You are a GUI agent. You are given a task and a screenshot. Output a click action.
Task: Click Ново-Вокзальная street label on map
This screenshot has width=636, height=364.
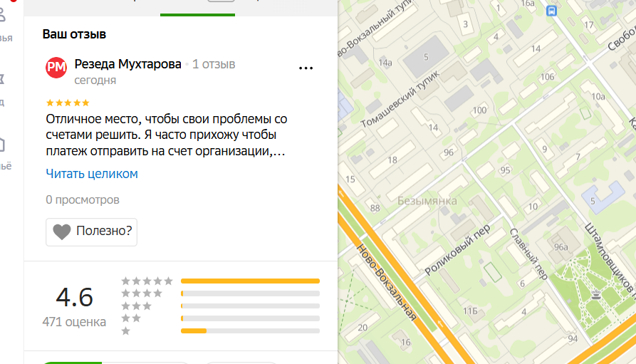coord(387,283)
